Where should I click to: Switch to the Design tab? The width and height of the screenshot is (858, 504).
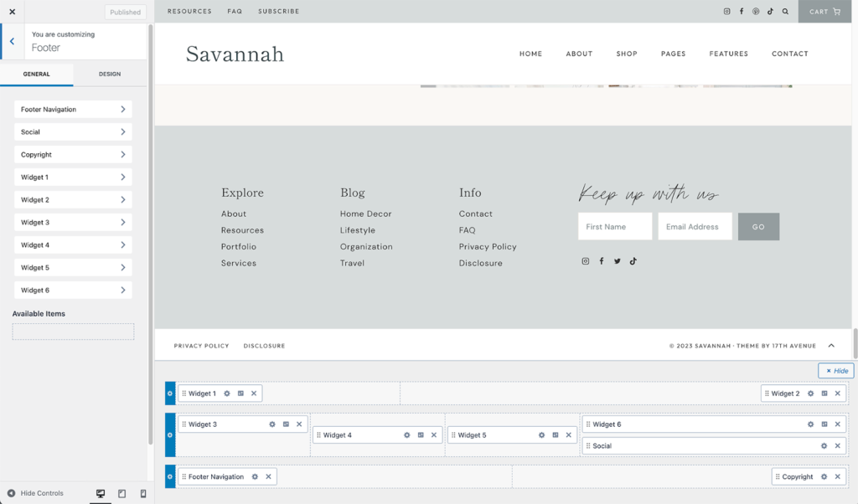pyautogui.click(x=110, y=75)
